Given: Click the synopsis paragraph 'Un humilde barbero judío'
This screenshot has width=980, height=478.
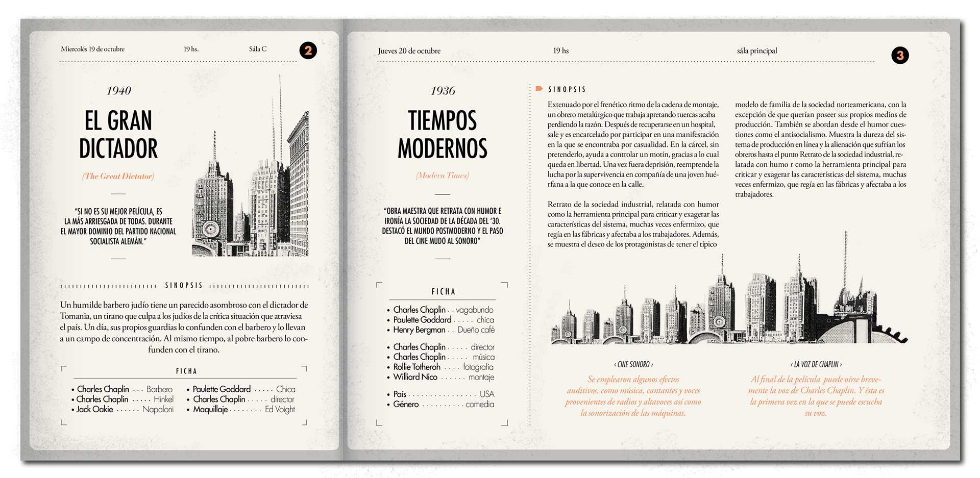Looking at the screenshot, I should click(184, 328).
